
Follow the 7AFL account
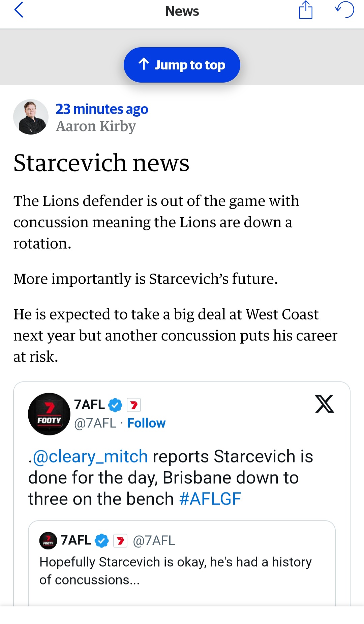click(x=146, y=423)
